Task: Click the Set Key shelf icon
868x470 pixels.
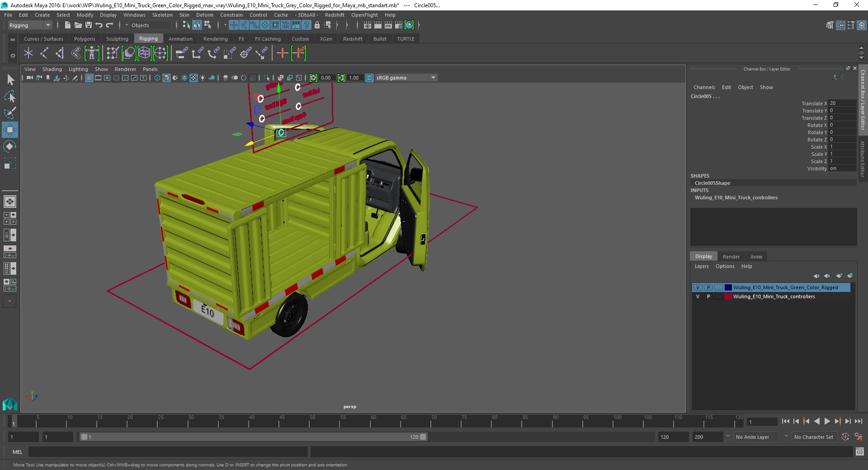Action: tap(283, 53)
